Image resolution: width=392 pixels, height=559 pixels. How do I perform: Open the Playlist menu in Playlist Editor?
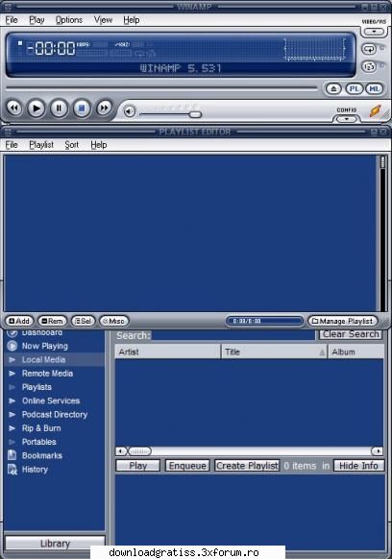pyautogui.click(x=41, y=145)
